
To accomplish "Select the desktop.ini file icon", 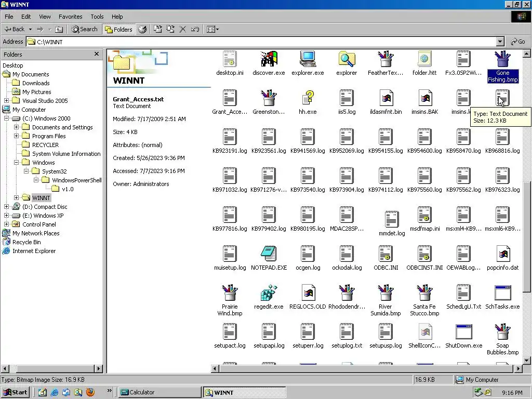I will pos(230,59).
